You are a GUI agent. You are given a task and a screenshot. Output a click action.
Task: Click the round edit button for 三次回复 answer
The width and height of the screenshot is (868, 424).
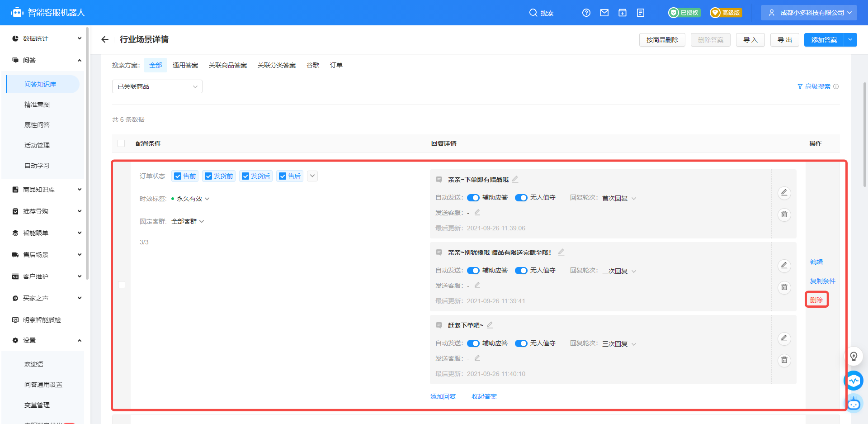[784, 338]
